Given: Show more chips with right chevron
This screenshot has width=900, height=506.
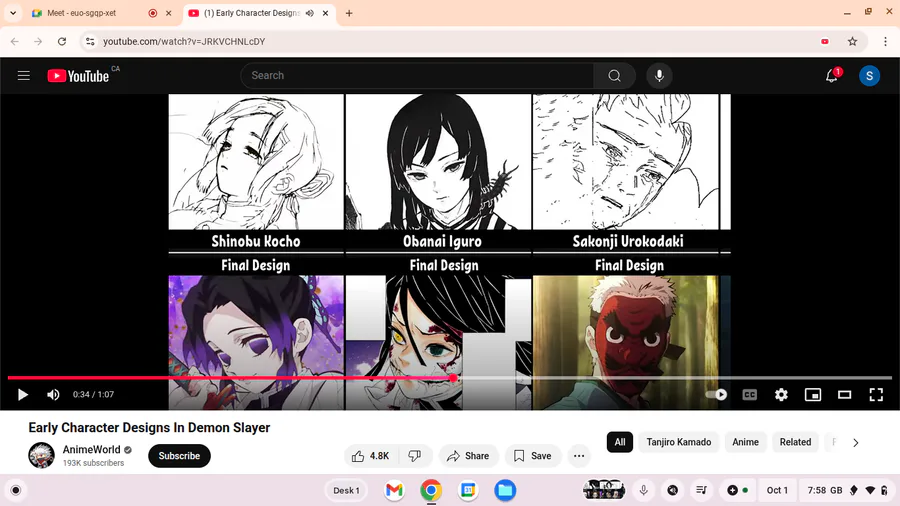Looking at the screenshot, I should pyautogui.click(x=856, y=442).
